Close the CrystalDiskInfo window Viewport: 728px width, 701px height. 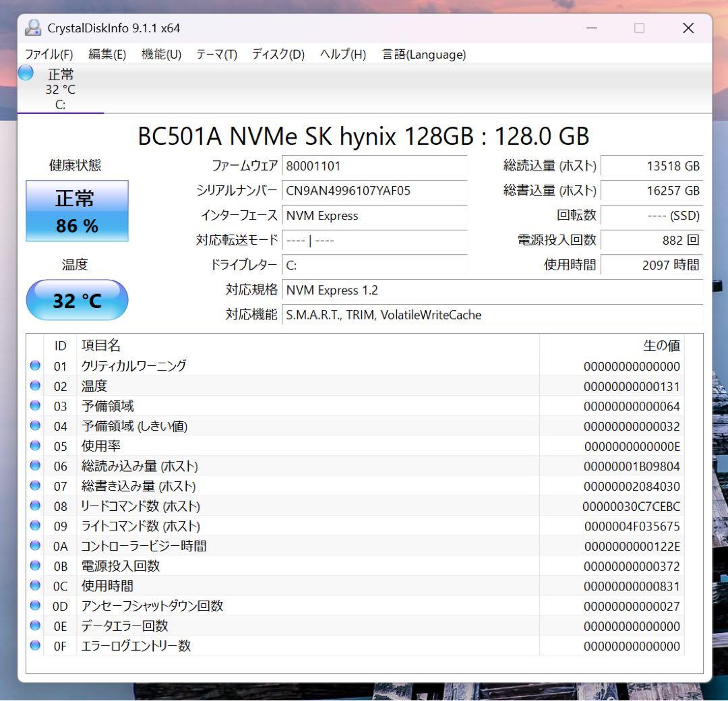(688, 28)
